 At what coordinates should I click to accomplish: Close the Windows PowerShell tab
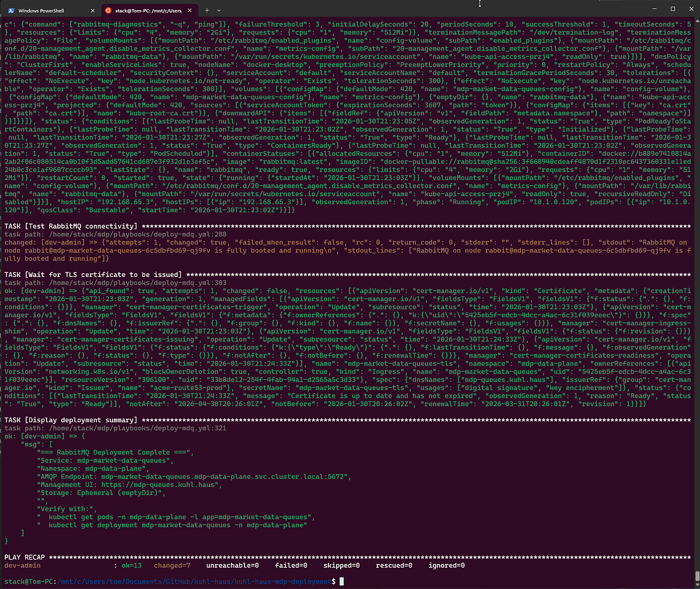click(x=93, y=10)
